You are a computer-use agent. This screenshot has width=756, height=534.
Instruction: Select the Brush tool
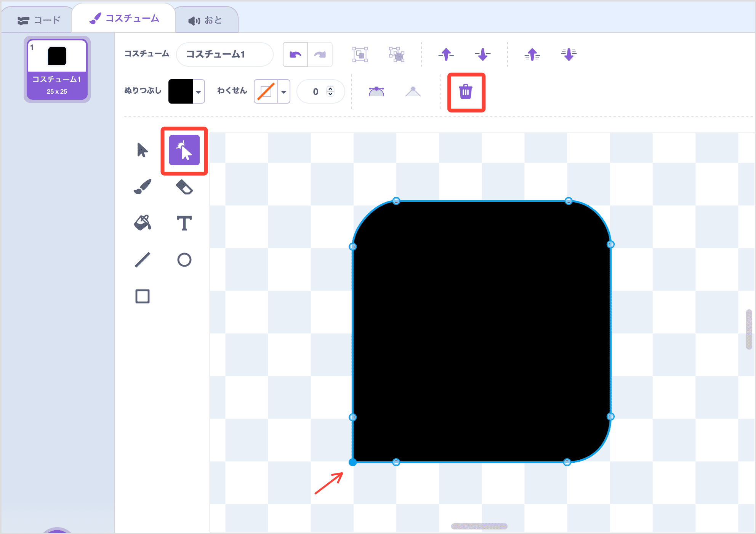(142, 186)
